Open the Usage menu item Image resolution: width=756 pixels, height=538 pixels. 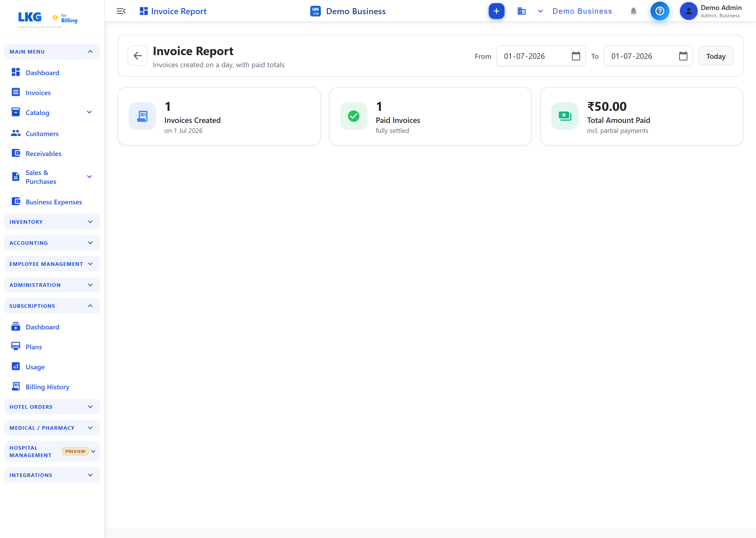pos(52,367)
